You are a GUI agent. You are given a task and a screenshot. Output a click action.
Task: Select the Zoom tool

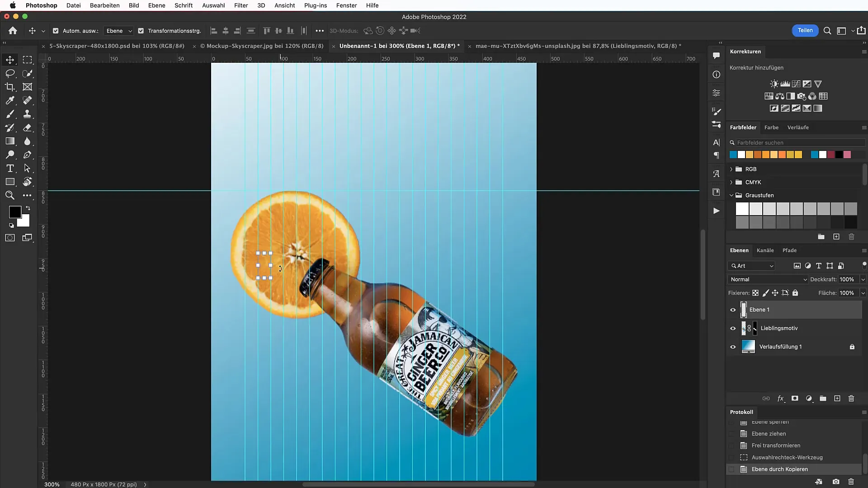coord(10,195)
